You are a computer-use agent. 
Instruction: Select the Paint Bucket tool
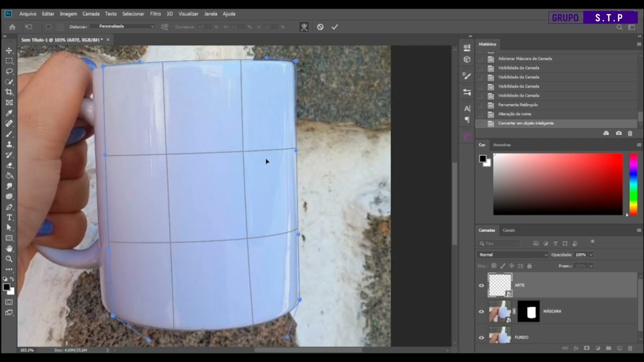9,176
